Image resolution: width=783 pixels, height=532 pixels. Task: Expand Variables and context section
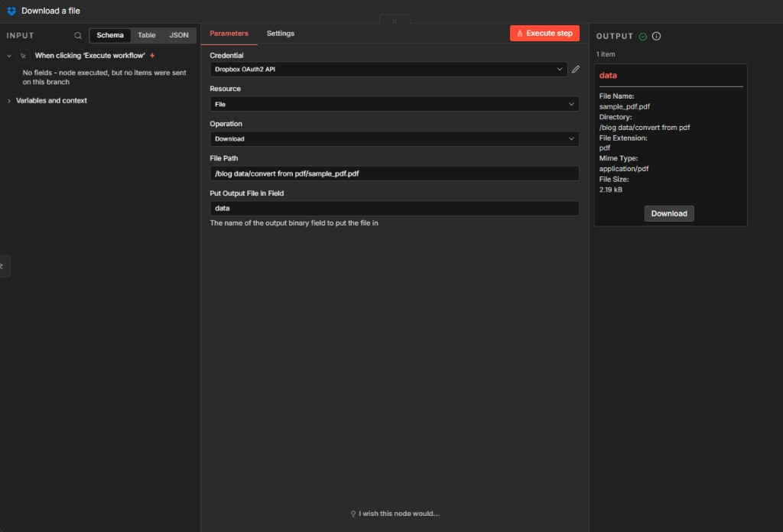coord(51,101)
